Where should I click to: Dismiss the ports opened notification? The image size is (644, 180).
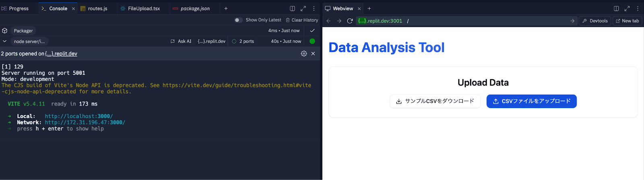[x=313, y=53]
